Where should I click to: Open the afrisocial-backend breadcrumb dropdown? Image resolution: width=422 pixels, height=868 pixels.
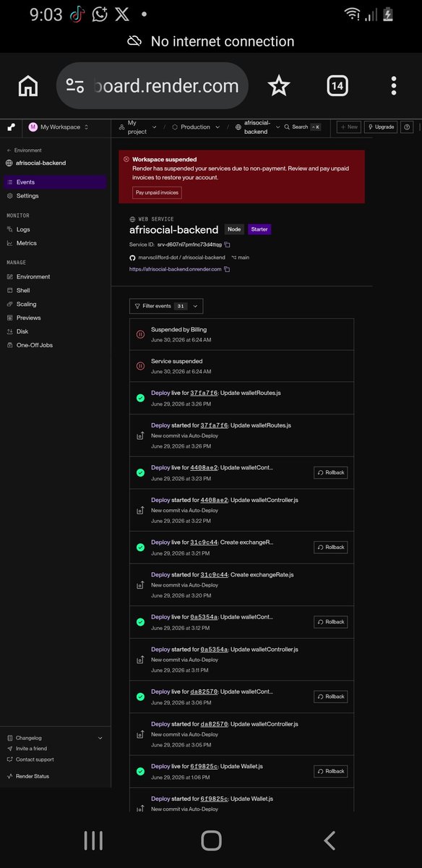point(258,127)
